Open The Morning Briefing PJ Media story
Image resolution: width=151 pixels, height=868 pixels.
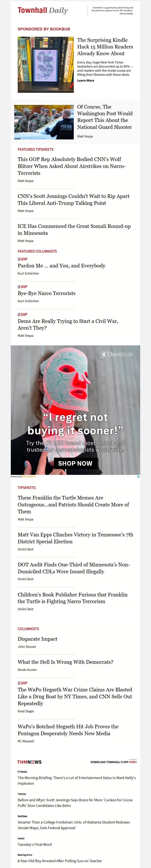click(77, 780)
